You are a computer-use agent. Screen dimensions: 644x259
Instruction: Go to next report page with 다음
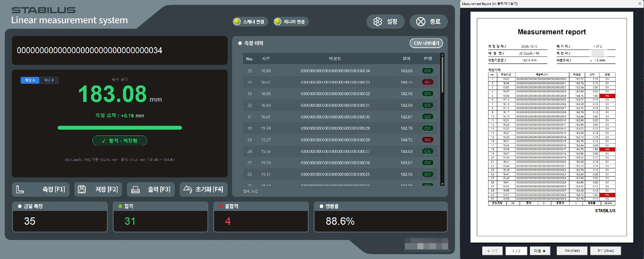[x=540, y=251]
